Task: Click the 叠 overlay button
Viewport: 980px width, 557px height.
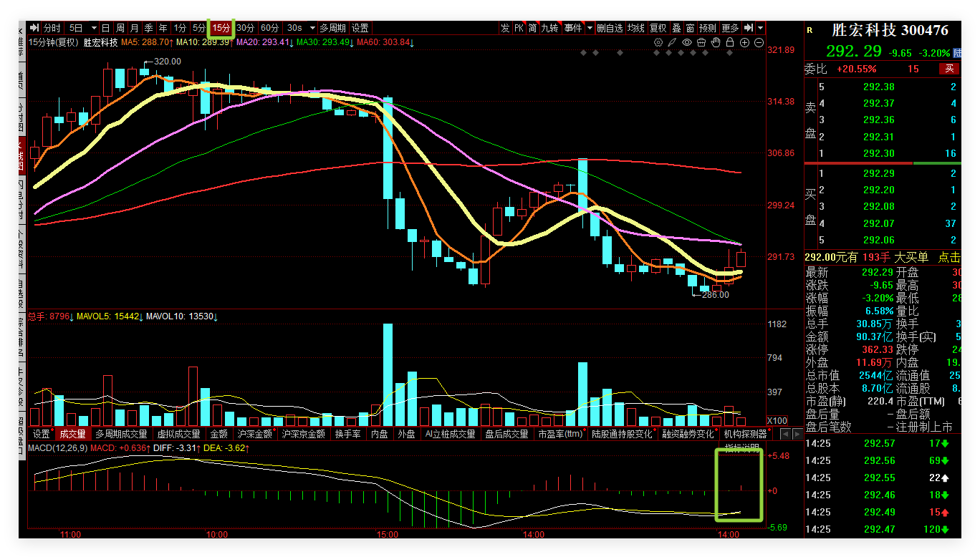Action: pyautogui.click(x=676, y=28)
